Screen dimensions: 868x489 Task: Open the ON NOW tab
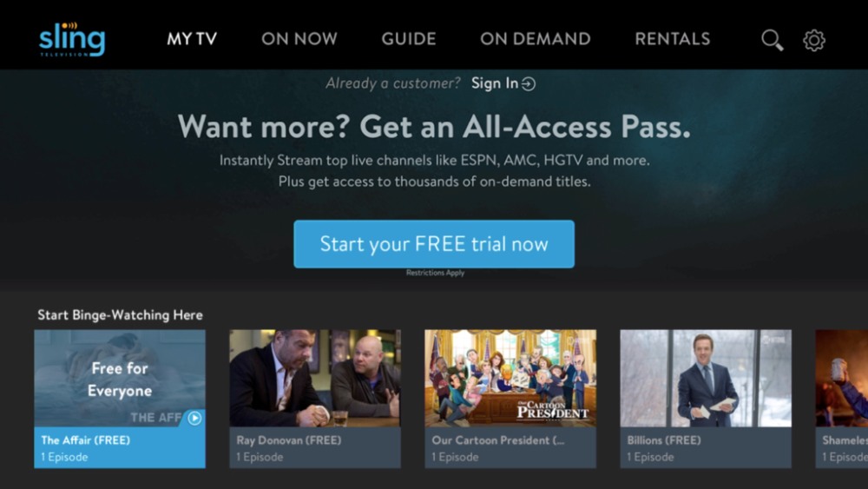(299, 39)
